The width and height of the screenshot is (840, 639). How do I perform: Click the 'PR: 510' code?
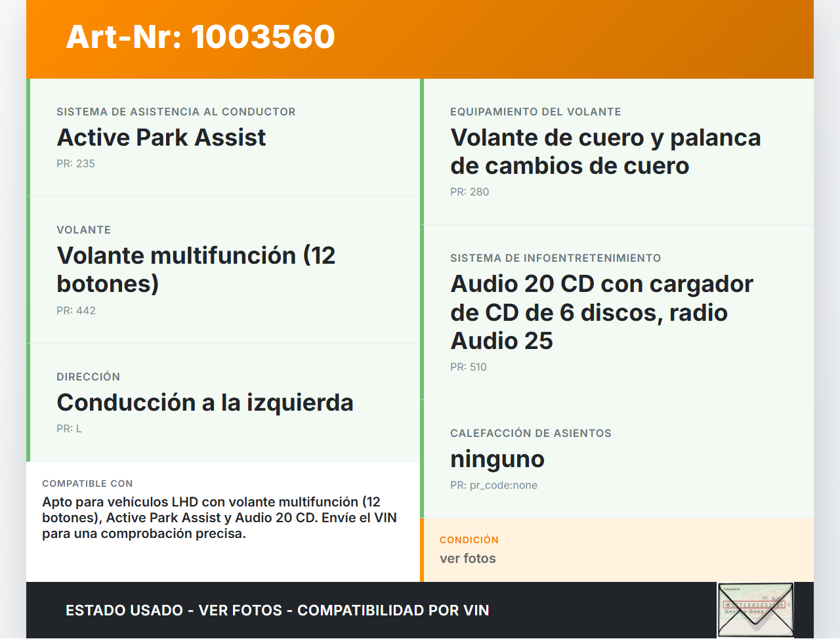click(x=469, y=367)
